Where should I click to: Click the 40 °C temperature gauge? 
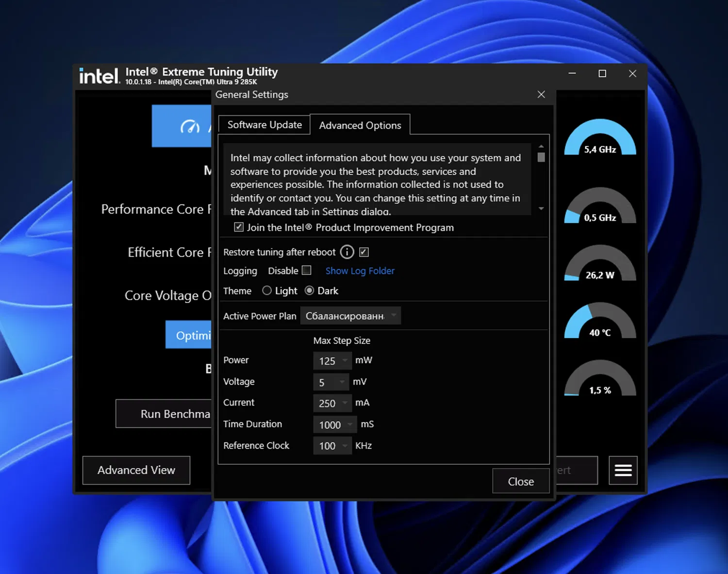[600, 321]
